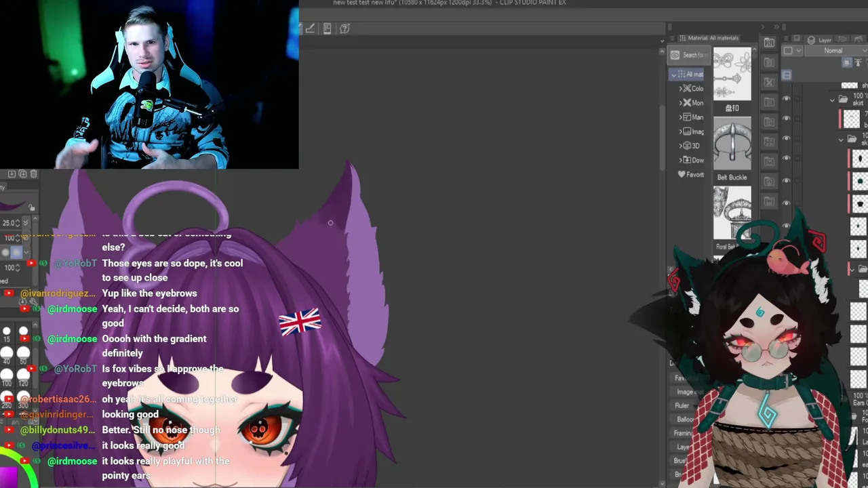Viewport: 868px width, 488px height.
Task: Click the Search for materials field
Action: pos(688,55)
